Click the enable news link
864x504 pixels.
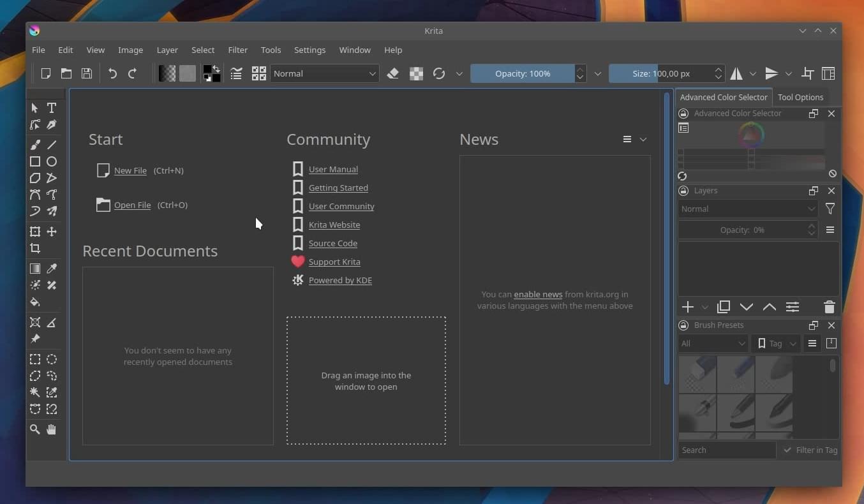coord(538,294)
